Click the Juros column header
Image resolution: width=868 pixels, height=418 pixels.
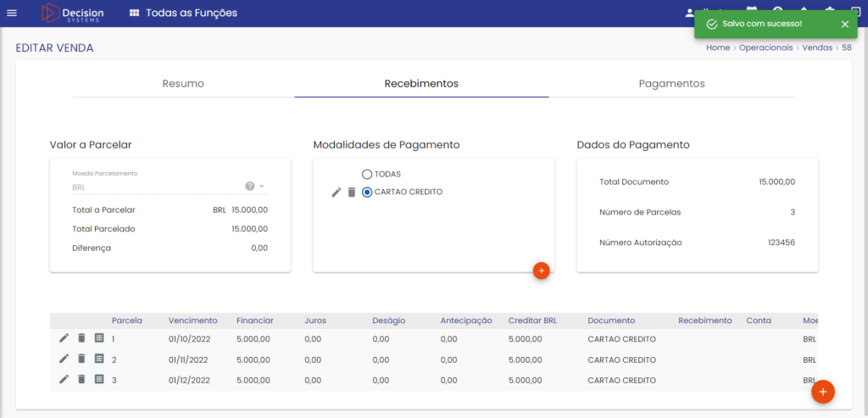(315, 320)
